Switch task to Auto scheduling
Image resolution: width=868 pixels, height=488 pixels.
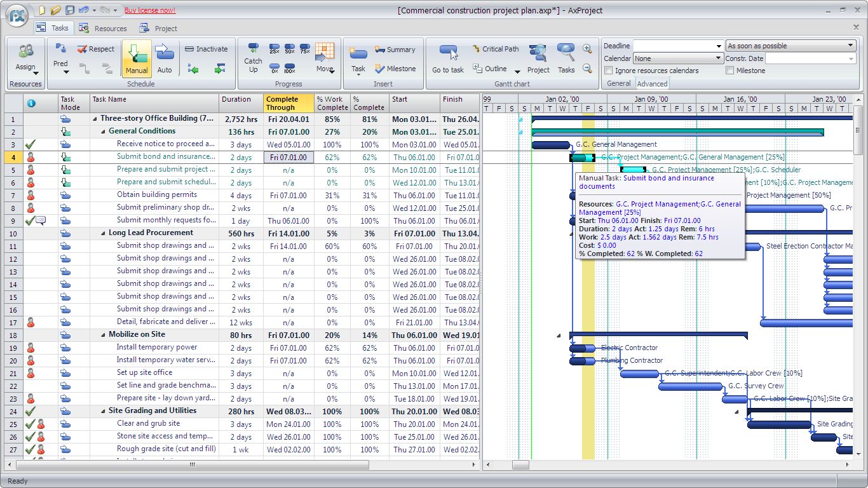click(x=165, y=57)
